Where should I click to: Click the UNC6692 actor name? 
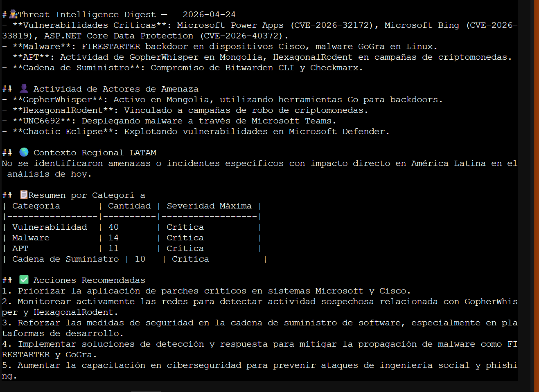pos(41,121)
